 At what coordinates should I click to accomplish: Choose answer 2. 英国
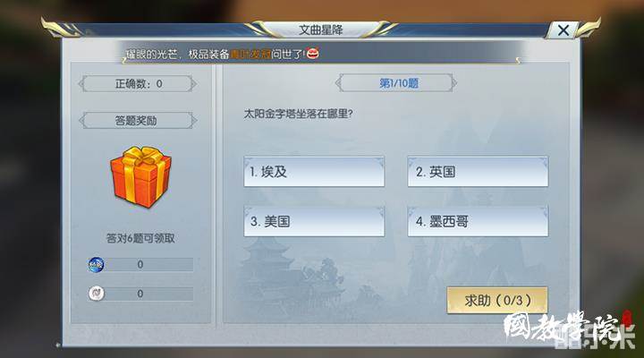tap(478, 172)
